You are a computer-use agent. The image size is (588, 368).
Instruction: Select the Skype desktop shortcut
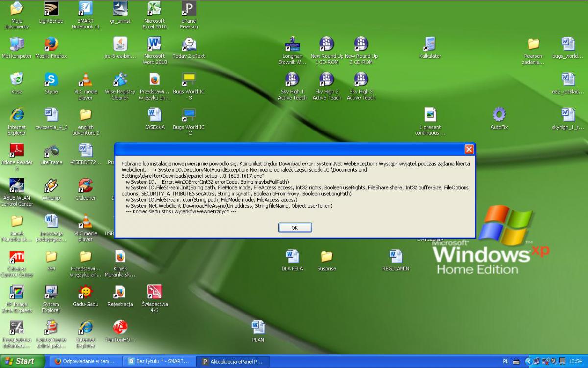[51, 83]
